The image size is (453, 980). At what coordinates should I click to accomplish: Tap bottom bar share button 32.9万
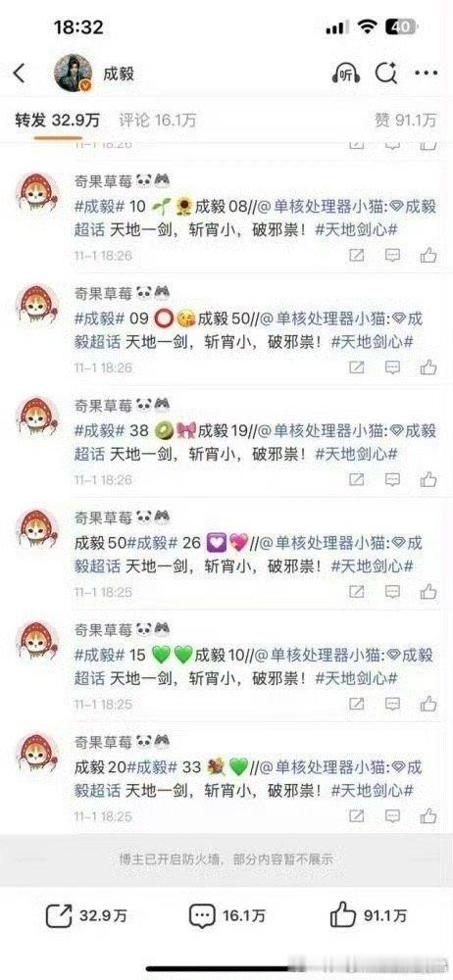pos(86,916)
